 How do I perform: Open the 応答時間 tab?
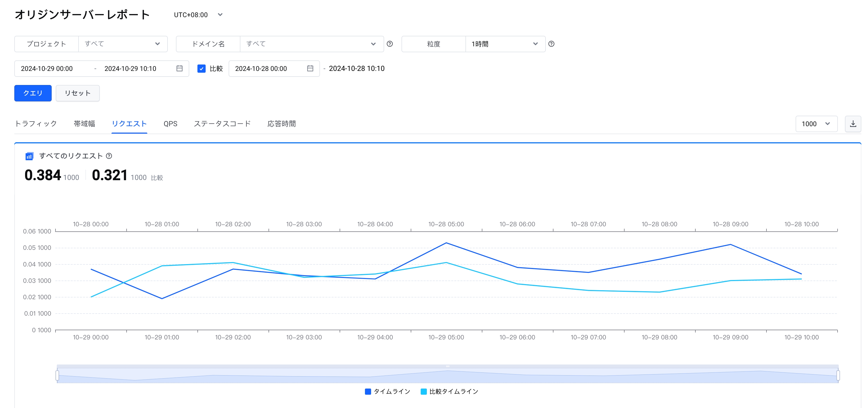tap(282, 124)
